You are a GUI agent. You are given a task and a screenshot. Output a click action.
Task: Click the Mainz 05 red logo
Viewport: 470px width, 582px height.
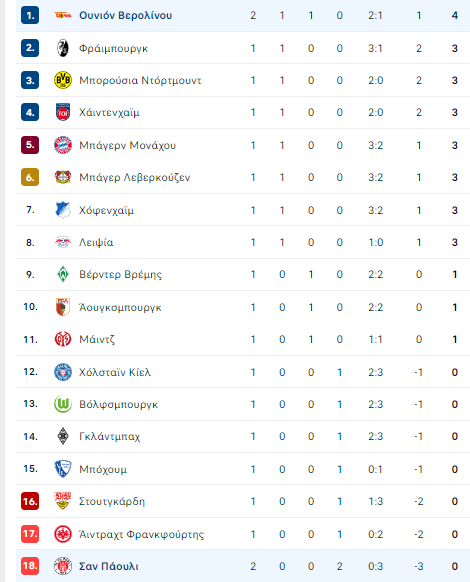tap(63, 339)
